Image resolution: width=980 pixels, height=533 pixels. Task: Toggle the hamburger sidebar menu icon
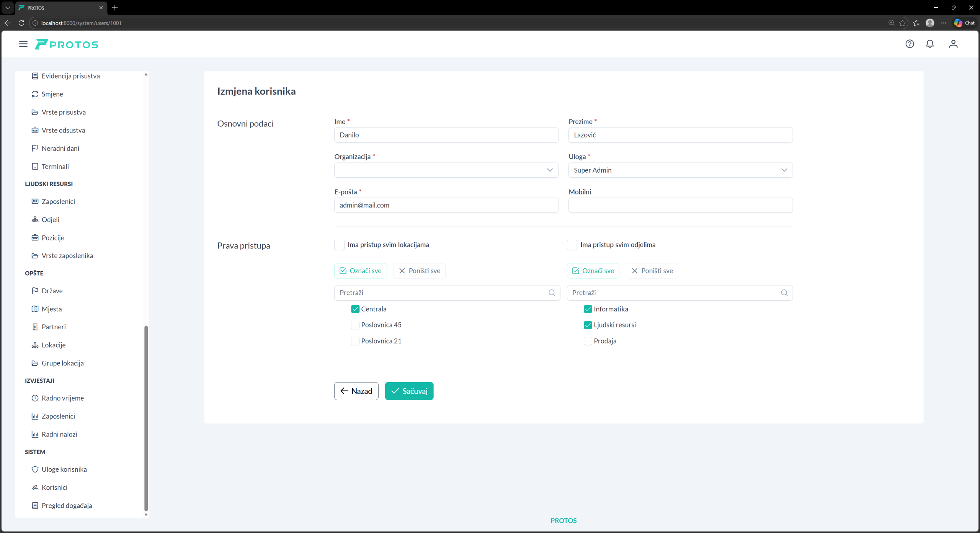23,44
